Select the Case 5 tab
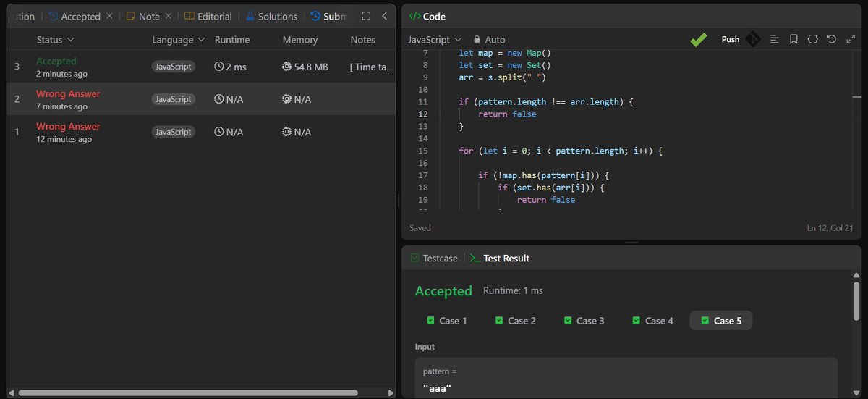This screenshot has width=868, height=399. click(x=721, y=321)
